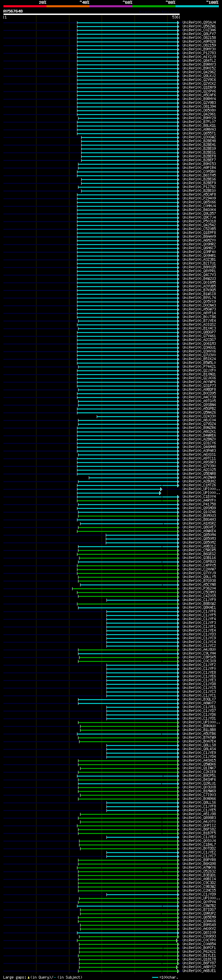This screenshot has width=222, height=980.
Task: Select hit UniRef100_A4RYF0
Action: click(199, 501)
